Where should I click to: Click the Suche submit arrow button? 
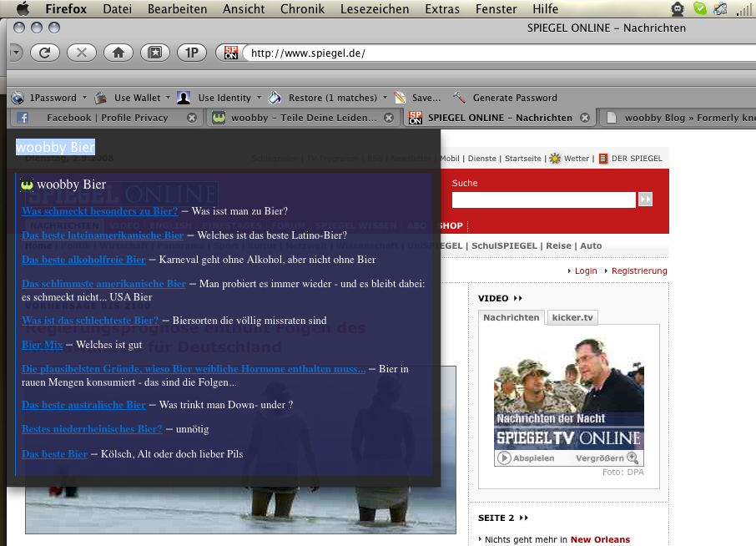click(645, 200)
